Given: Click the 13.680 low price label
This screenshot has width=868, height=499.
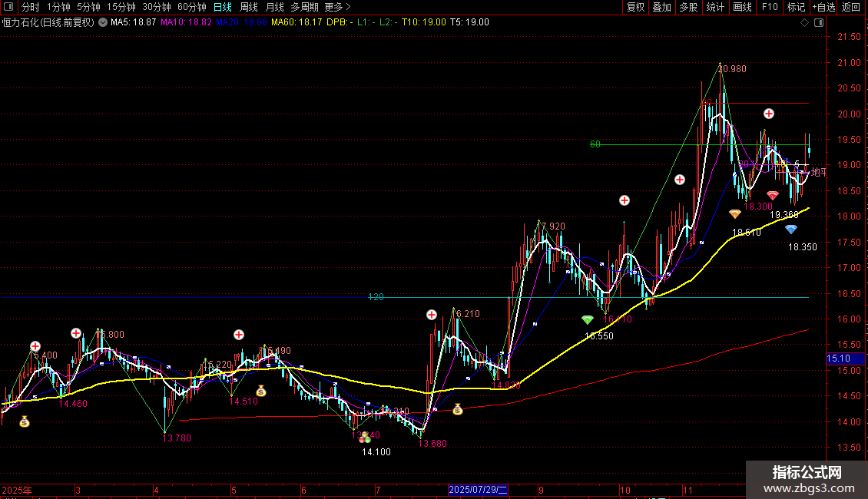Looking at the screenshot, I should click(432, 444).
